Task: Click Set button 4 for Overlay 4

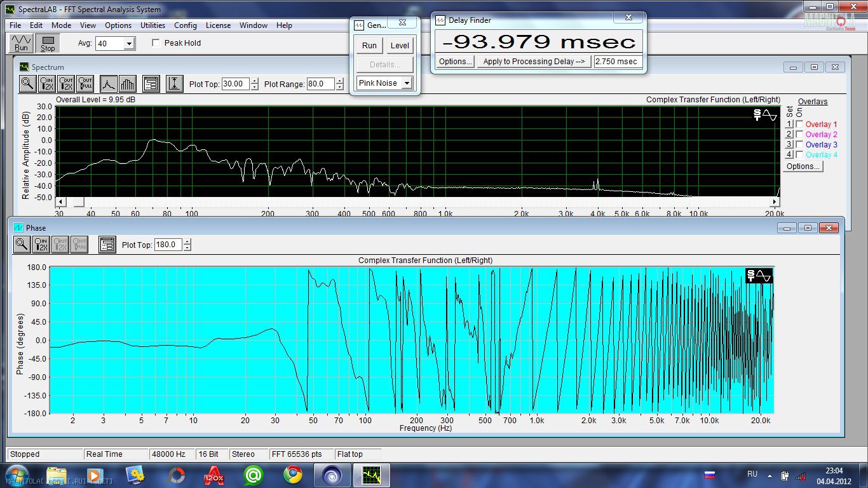Action: pos(789,155)
